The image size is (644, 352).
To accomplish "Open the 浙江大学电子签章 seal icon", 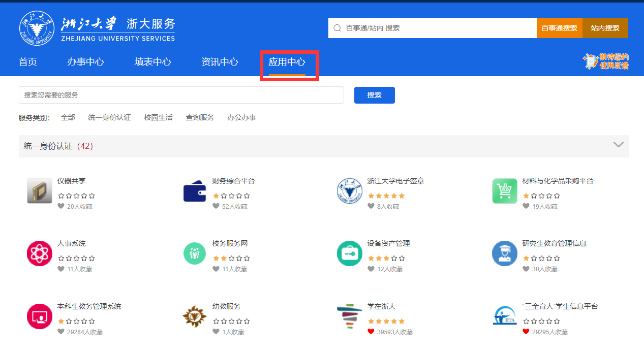I will [x=350, y=191].
